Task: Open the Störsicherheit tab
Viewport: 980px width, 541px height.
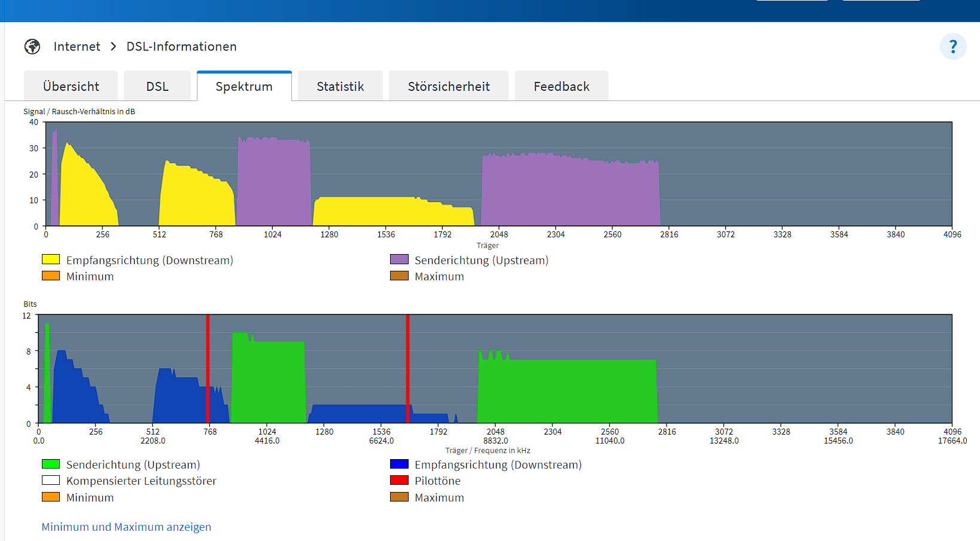Action: (449, 86)
